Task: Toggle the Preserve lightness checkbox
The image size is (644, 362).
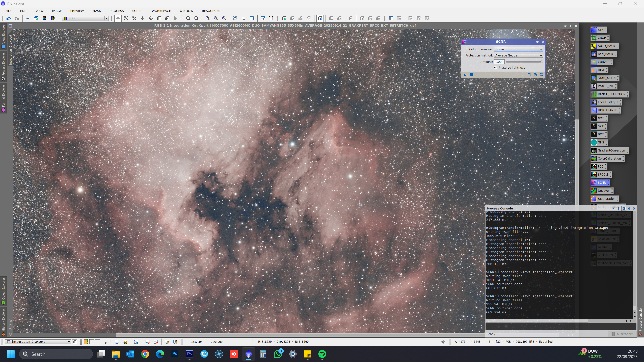Action: 496,68
